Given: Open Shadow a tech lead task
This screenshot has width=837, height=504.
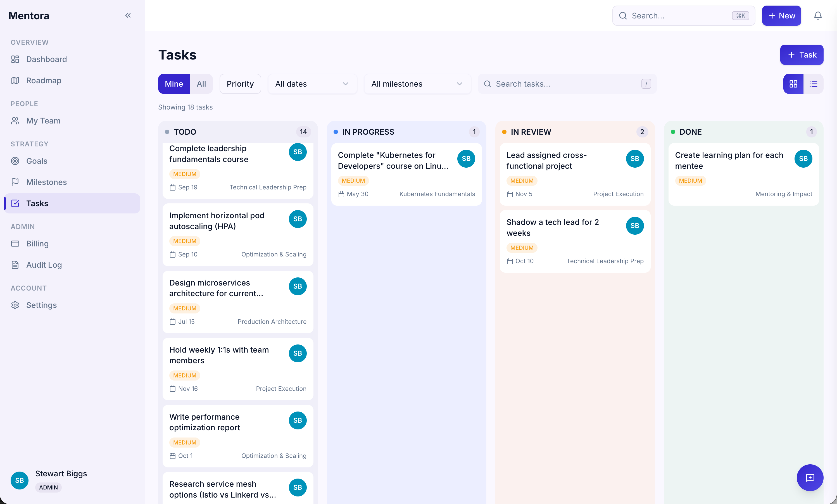Looking at the screenshot, I should (x=575, y=241).
